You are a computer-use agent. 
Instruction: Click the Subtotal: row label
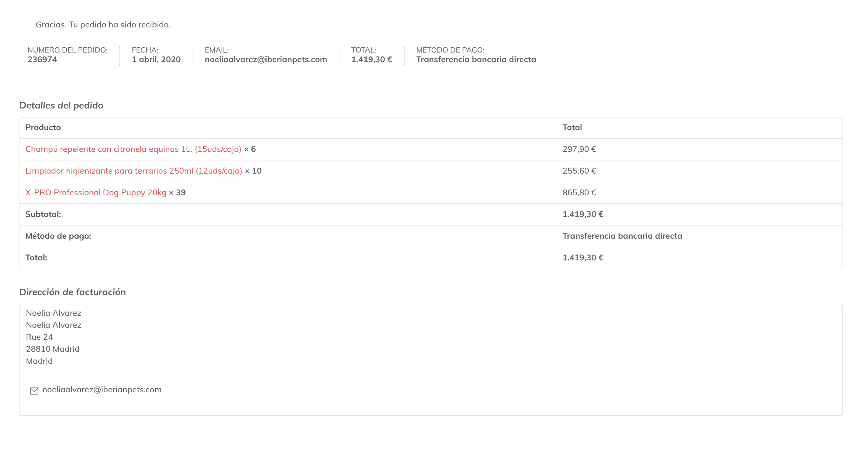[x=43, y=214]
